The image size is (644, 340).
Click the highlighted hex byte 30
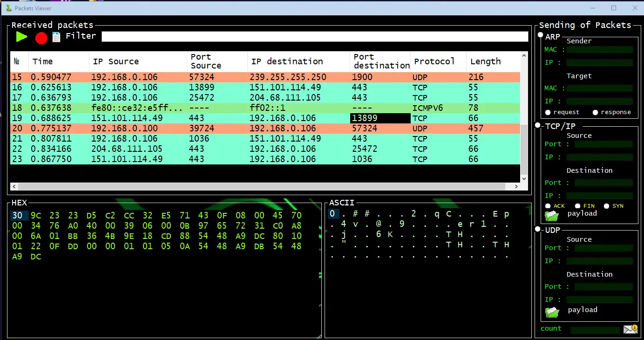pos(20,216)
